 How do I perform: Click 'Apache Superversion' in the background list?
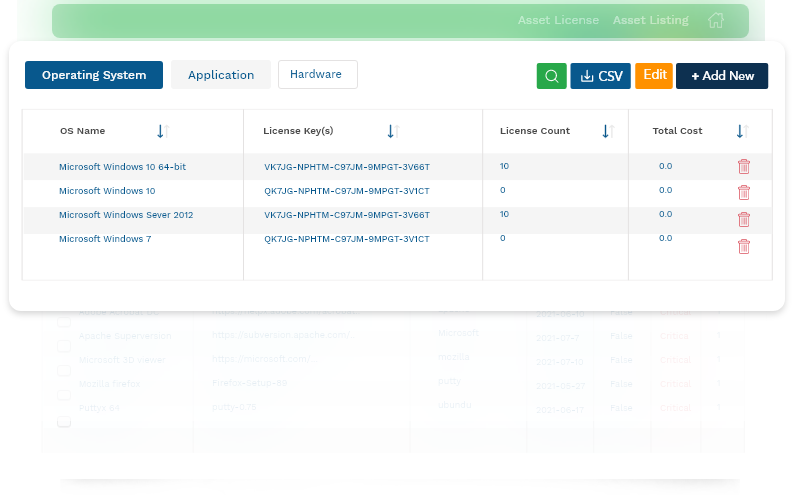(x=125, y=336)
